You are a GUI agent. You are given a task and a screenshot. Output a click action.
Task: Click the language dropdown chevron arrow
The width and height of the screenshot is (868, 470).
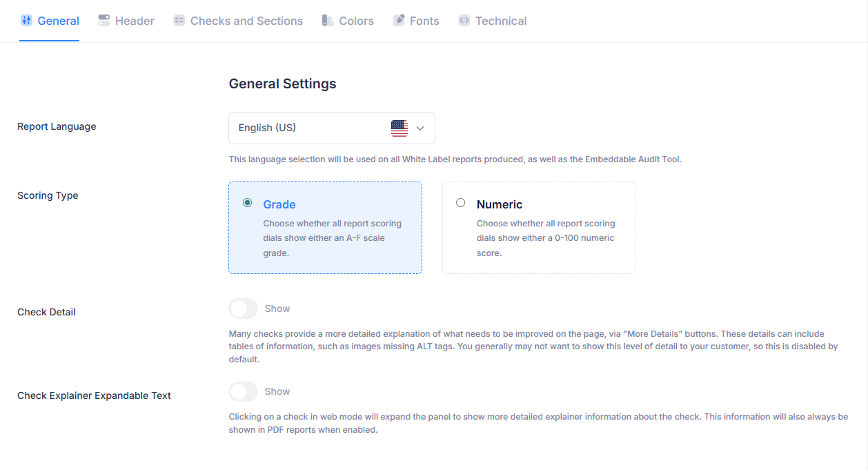[x=420, y=128]
